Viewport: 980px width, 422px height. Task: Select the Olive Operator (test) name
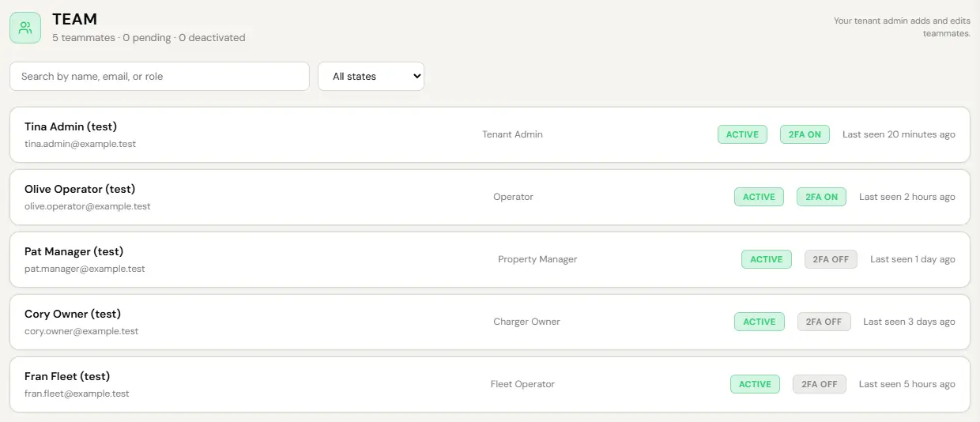[80, 189]
